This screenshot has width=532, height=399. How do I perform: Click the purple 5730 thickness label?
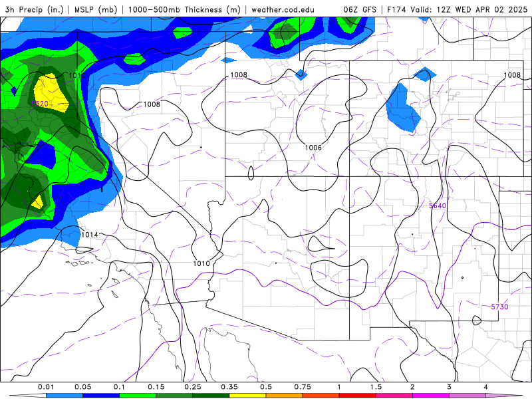point(499,307)
